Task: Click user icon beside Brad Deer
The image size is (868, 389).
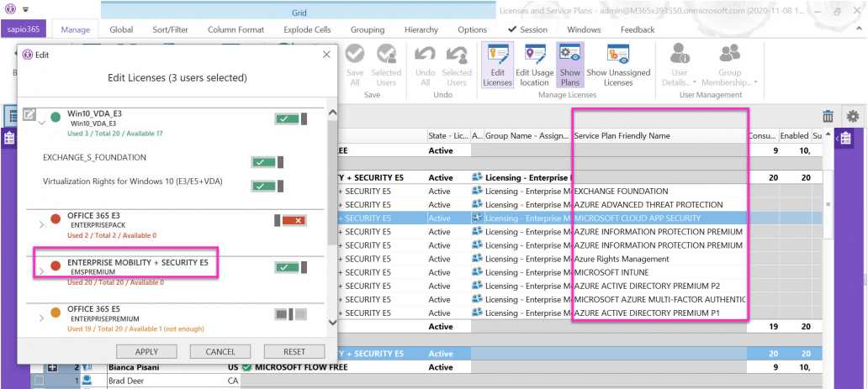Action: 87,381
